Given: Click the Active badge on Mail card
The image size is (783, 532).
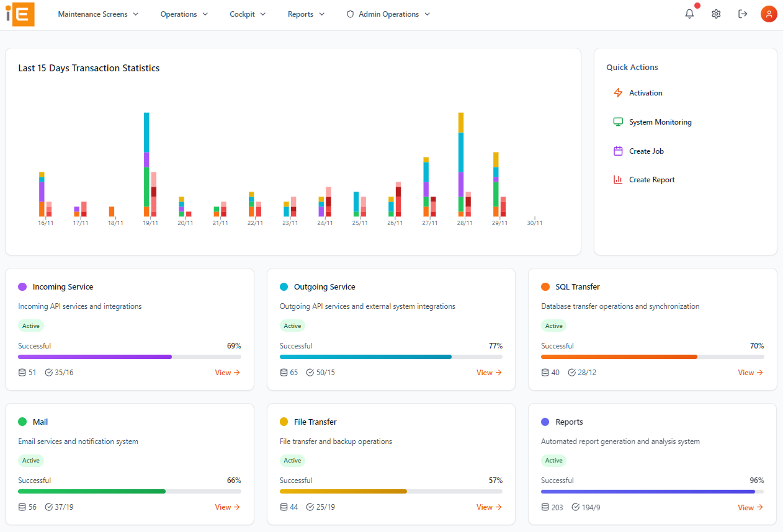Looking at the screenshot, I should click(x=30, y=460).
